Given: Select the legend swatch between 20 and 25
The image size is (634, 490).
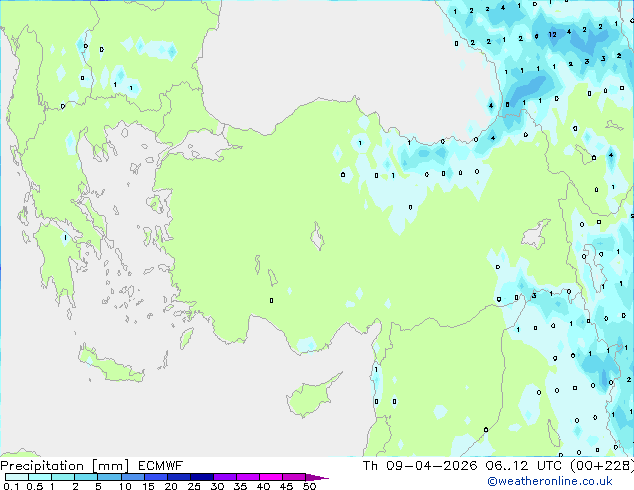Looking at the screenshot, I should coord(179,477).
